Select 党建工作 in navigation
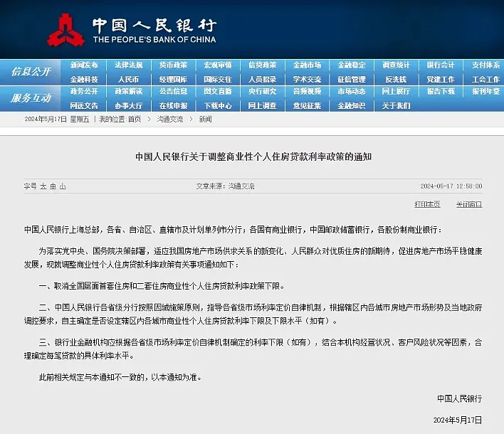The height and width of the screenshot is (434, 504). click(441, 80)
